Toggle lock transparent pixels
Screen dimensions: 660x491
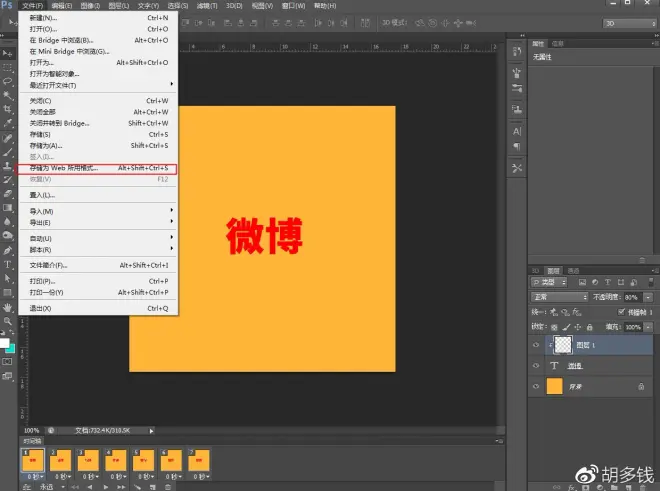click(554, 327)
